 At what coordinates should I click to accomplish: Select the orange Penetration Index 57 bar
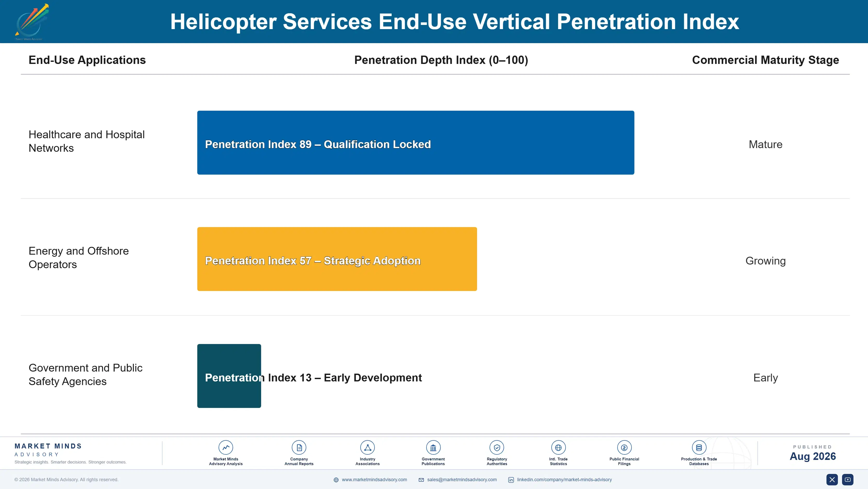(x=337, y=259)
